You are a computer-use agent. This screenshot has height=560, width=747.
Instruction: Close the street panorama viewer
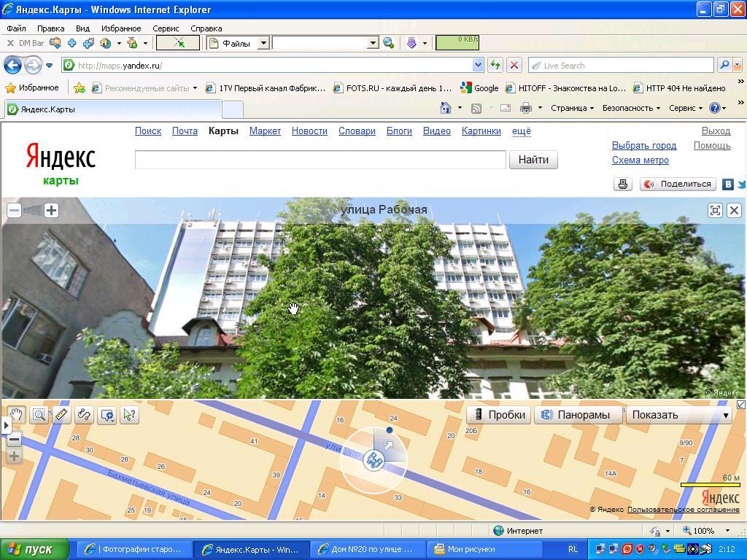(x=734, y=210)
